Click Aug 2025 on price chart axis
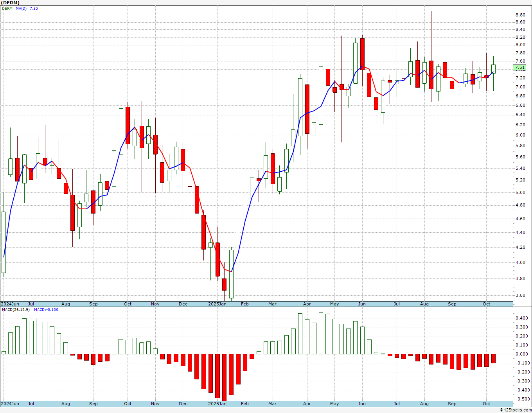Image resolution: width=532 pixels, height=413 pixels. (424, 304)
